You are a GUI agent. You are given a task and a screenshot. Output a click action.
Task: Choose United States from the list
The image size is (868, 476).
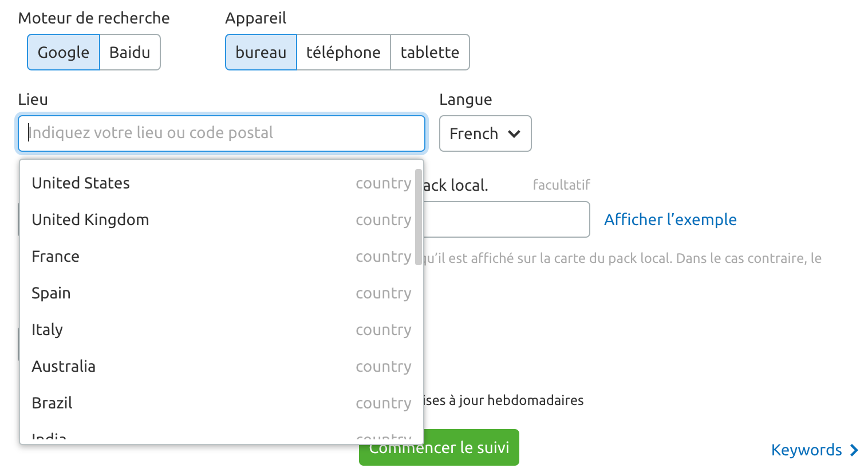[x=81, y=183]
